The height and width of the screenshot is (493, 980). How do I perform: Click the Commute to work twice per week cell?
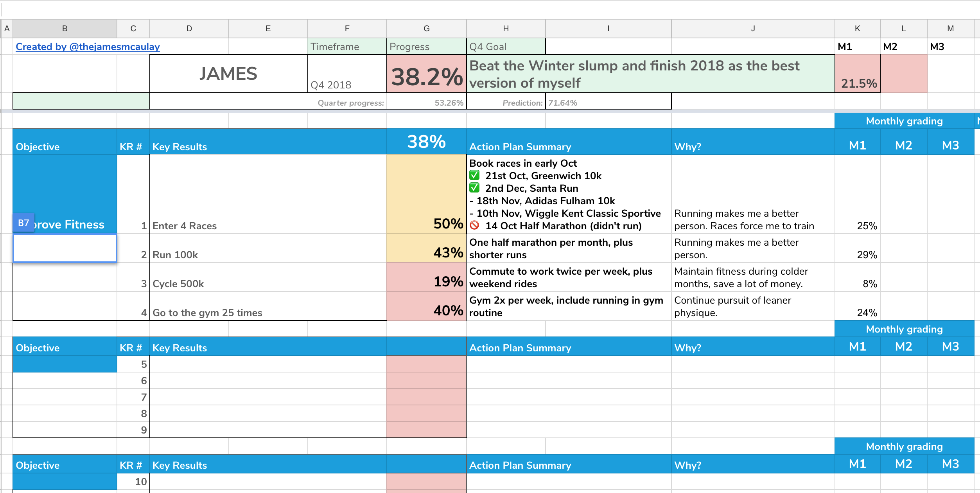[x=569, y=277]
